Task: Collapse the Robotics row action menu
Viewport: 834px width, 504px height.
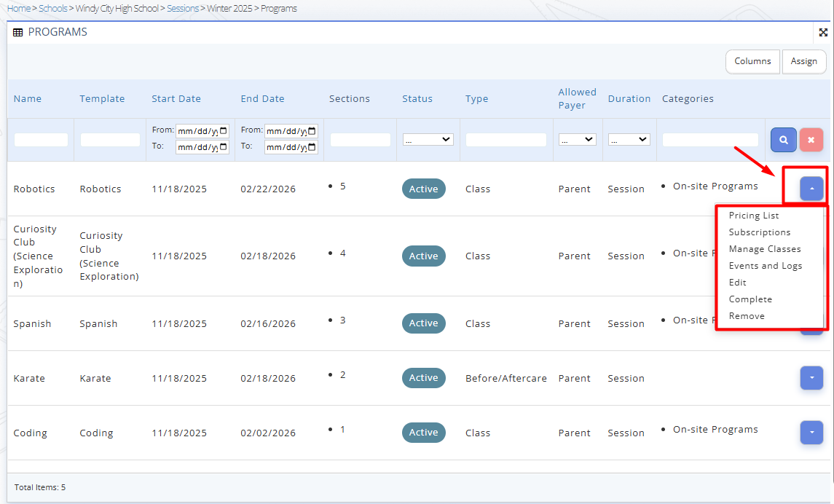Action: pos(811,189)
